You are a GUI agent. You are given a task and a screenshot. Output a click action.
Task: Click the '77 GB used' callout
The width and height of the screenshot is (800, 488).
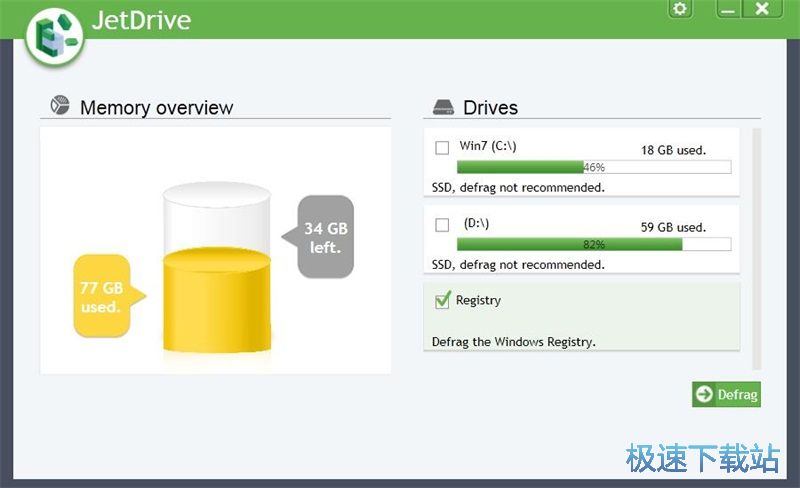[102, 297]
